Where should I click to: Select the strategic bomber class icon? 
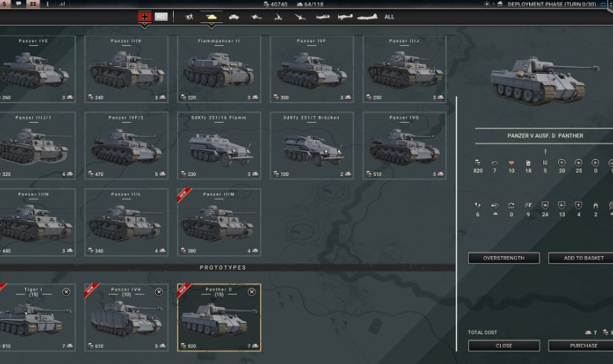click(367, 17)
